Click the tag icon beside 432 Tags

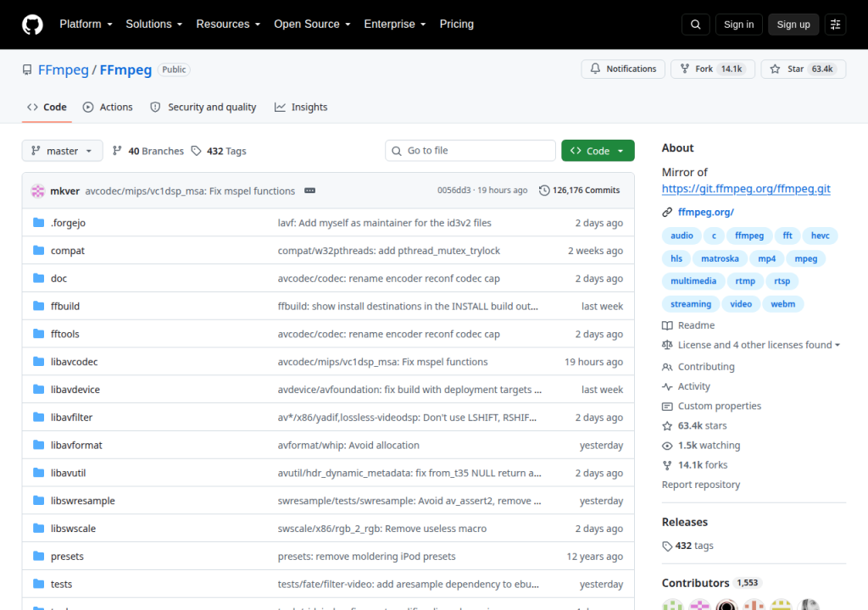pyautogui.click(x=196, y=151)
